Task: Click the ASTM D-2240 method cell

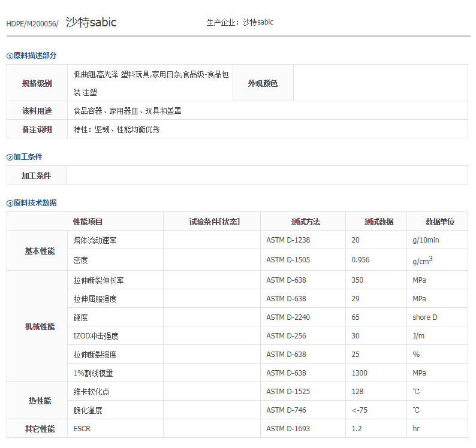Action: point(303,317)
